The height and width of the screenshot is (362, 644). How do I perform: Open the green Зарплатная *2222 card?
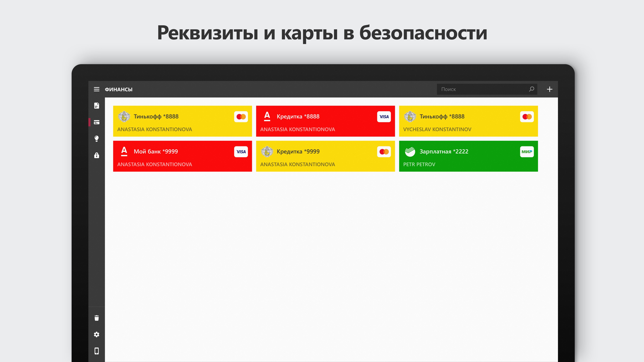468,156
